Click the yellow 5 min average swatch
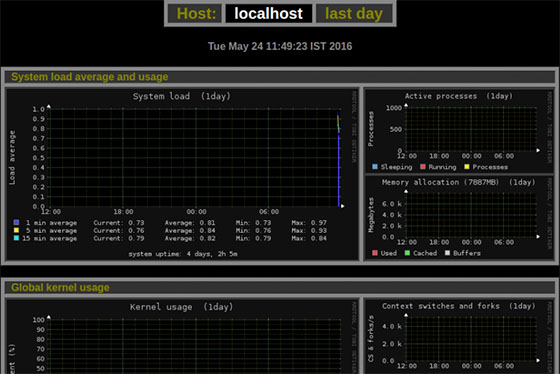The width and height of the screenshot is (560, 374). tap(16, 230)
